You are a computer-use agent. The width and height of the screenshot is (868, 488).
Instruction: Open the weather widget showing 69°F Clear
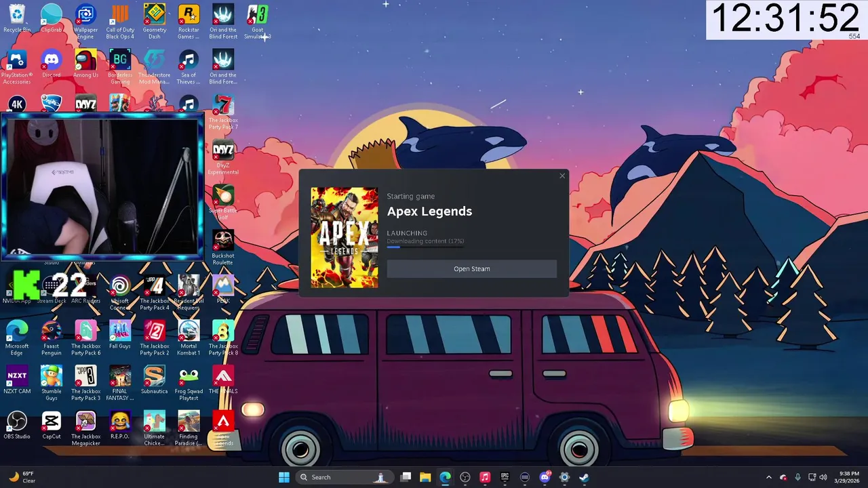22,477
